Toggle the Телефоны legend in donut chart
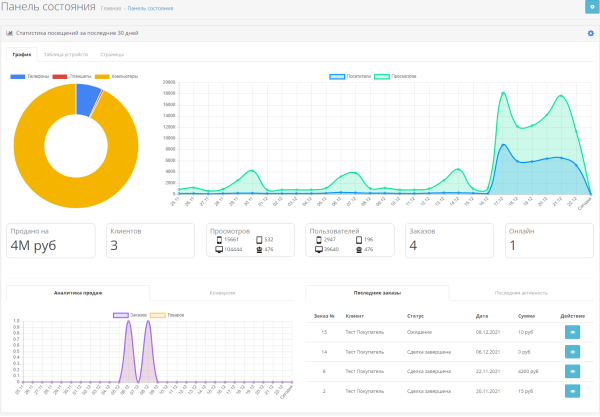This screenshot has width=600, height=417. [x=30, y=77]
